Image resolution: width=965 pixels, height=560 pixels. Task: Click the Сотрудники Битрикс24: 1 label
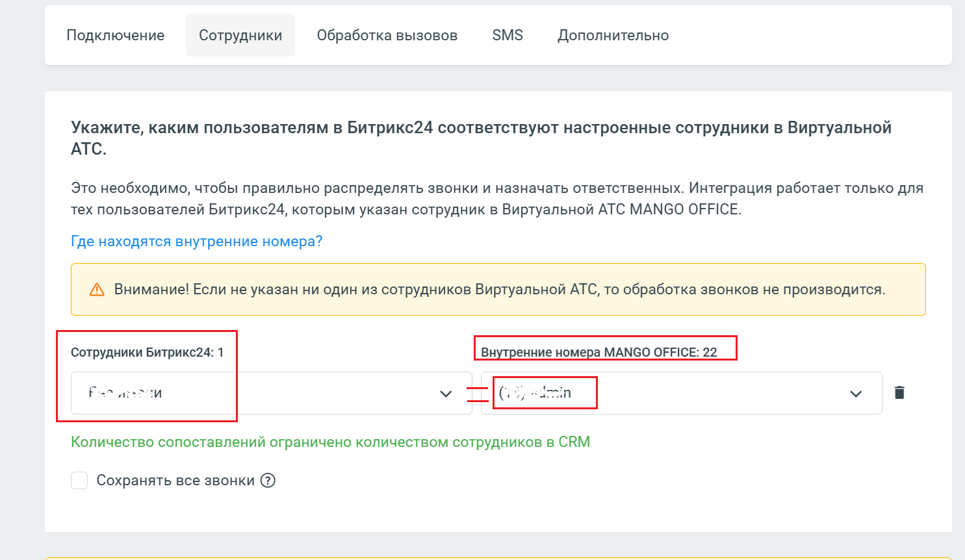coord(147,352)
